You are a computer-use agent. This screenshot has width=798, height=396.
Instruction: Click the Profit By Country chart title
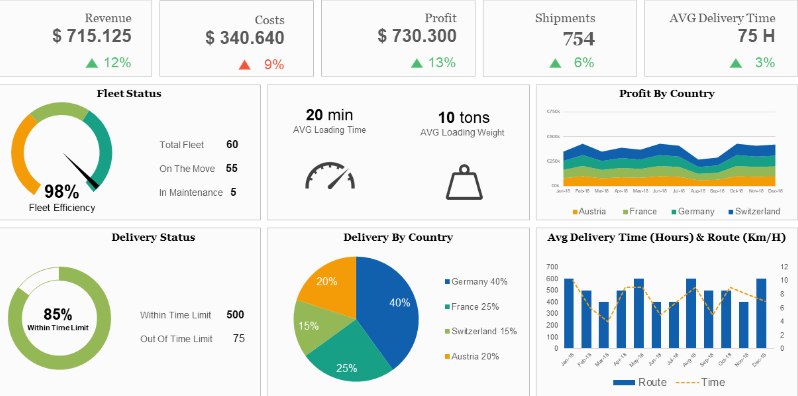pos(667,94)
